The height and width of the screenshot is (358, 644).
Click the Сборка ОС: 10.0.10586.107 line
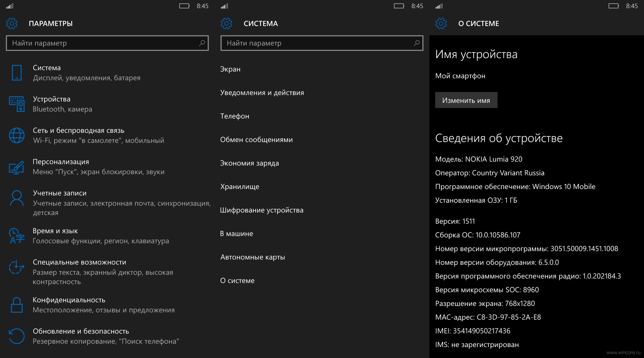click(478, 235)
